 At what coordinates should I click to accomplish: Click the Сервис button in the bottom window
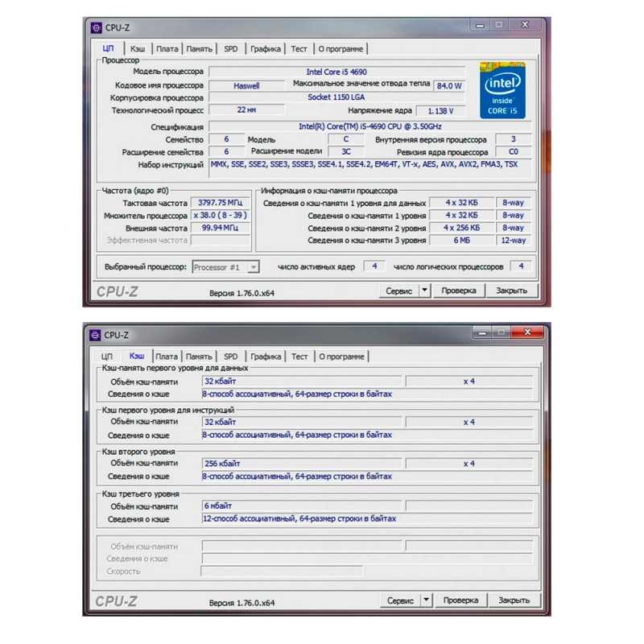coord(400,601)
